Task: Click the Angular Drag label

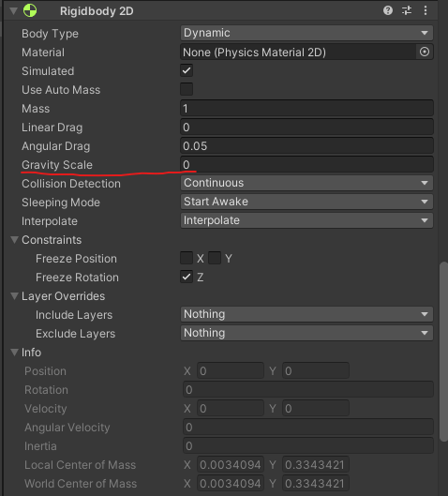Action: click(55, 146)
